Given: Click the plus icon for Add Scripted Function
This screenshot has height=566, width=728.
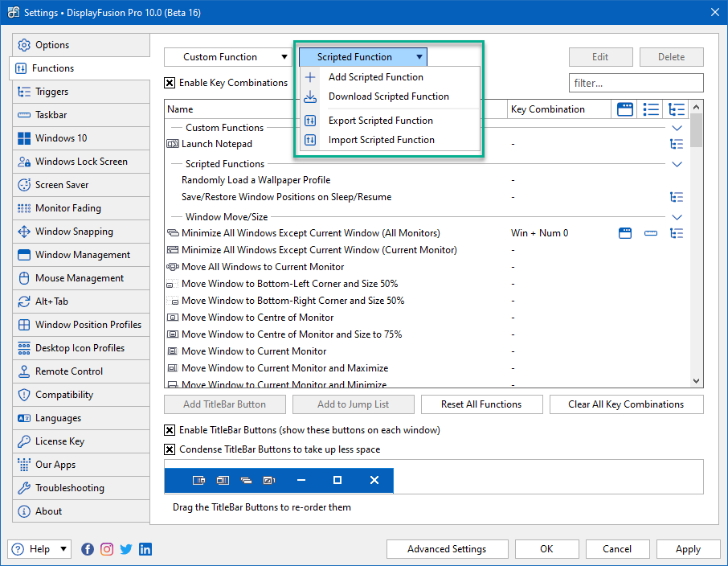Looking at the screenshot, I should coord(310,77).
